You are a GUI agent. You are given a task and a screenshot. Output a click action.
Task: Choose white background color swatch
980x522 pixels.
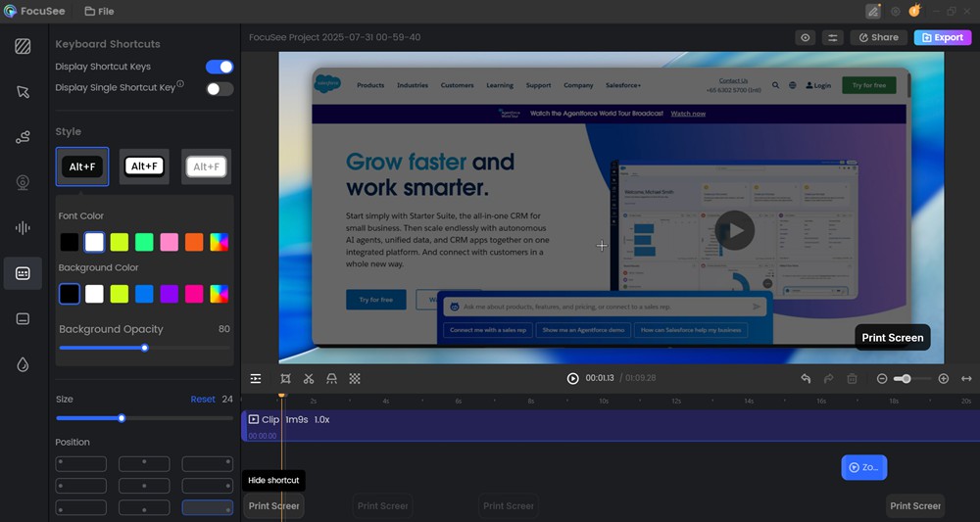[x=94, y=294]
